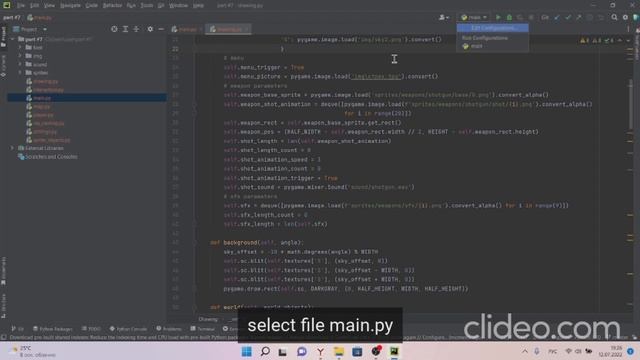Open the View menu
640x360 pixels.
(x=49, y=6)
